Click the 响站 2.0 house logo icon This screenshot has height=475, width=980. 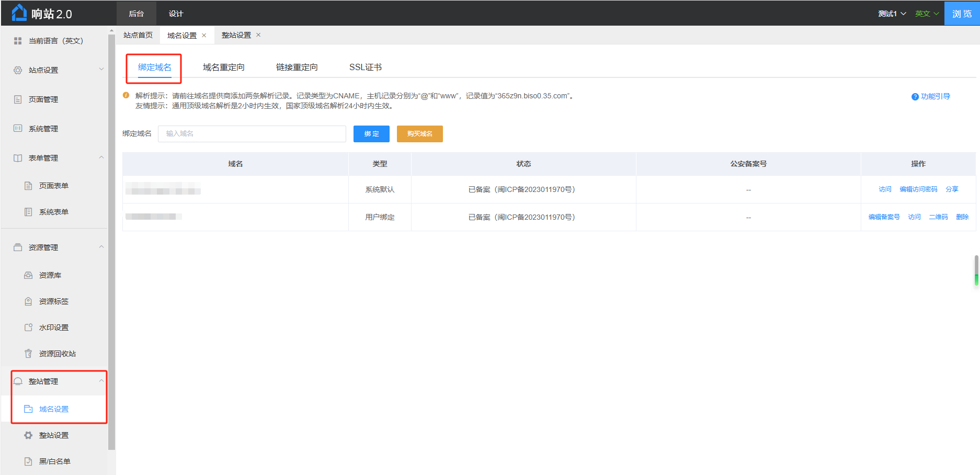coord(19,13)
